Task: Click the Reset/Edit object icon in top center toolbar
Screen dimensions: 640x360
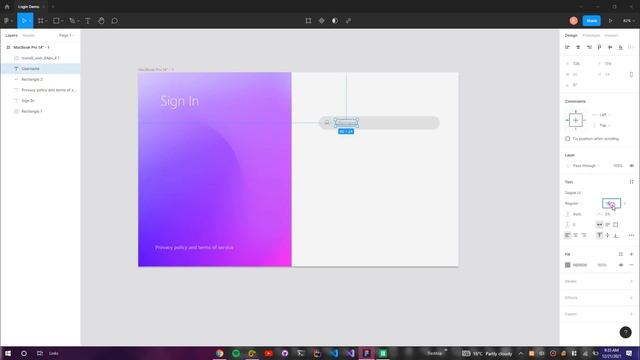Action: (308, 21)
